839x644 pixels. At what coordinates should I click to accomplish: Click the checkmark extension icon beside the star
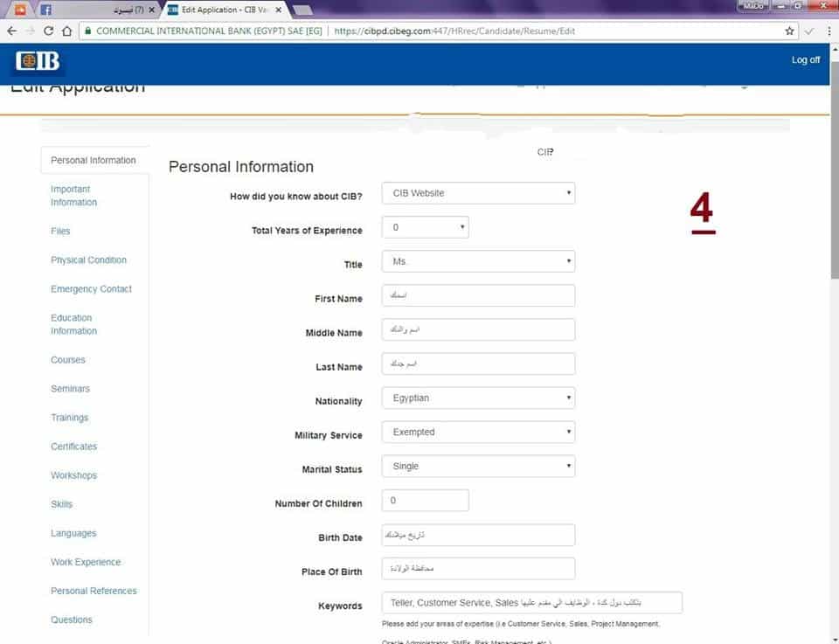pyautogui.click(x=809, y=31)
